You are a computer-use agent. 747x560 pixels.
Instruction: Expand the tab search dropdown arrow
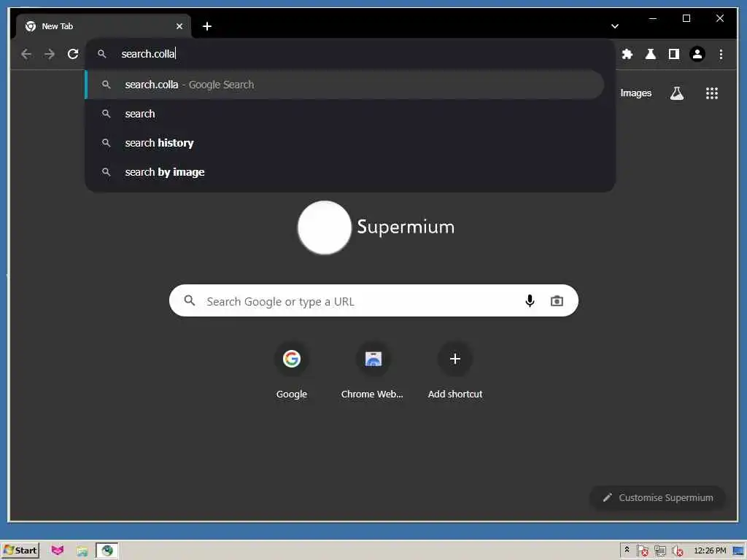pos(614,26)
